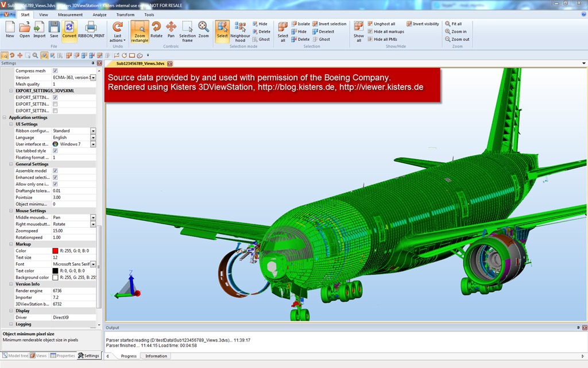Viewport: 588px width, 368px height.
Task: Deselect all selected parts
Action: (x=323, y=32)
